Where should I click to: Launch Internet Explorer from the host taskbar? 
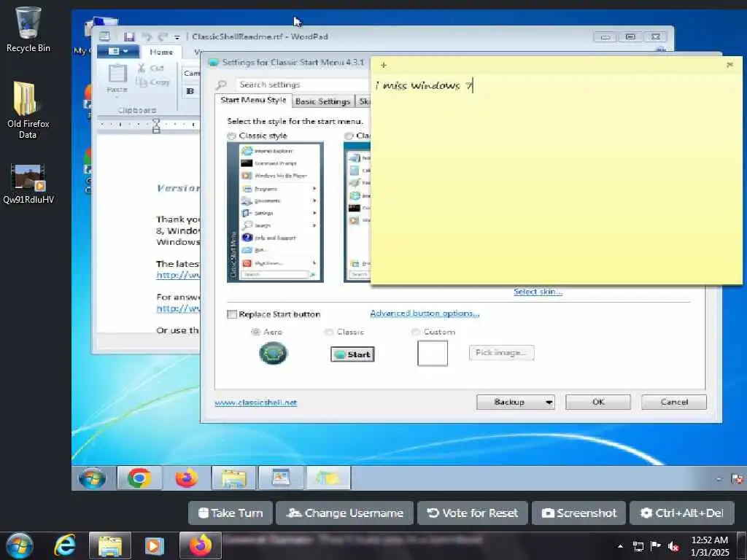[64, 545]
